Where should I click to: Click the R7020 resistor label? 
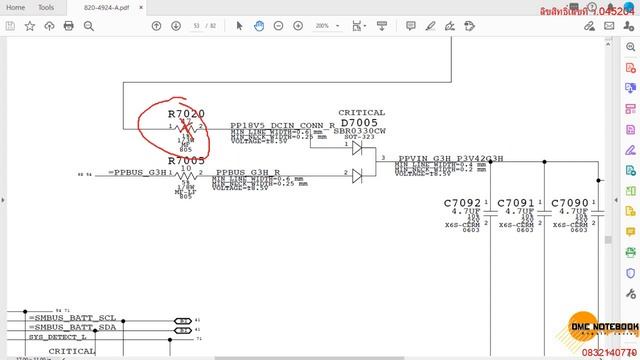186,114
